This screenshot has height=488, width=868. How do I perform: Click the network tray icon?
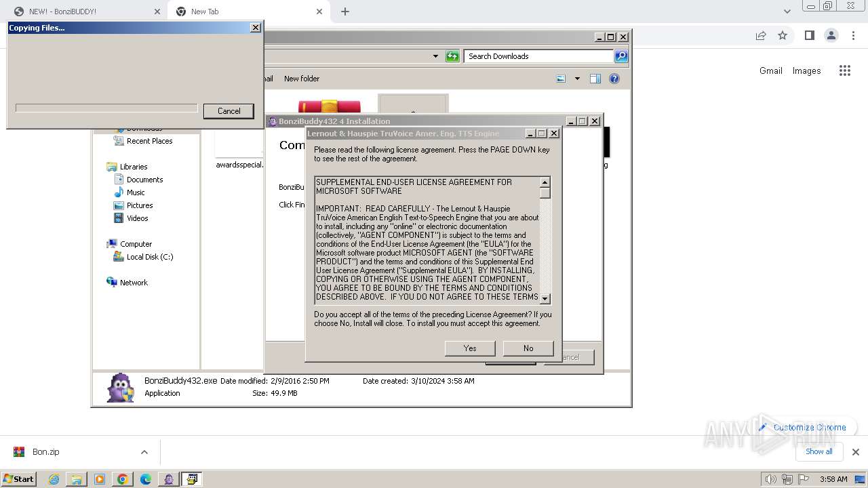point(787,479)
